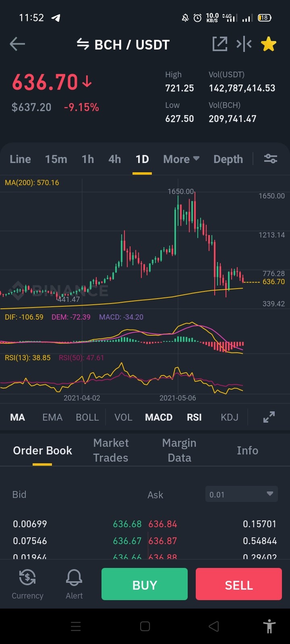Toggle the MACD indicator

click(159, 417)
